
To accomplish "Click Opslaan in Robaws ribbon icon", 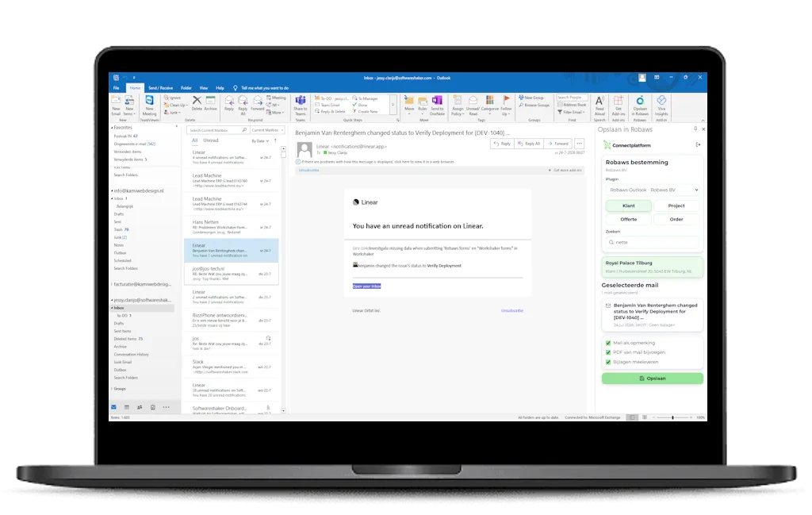I will [640, 105].
